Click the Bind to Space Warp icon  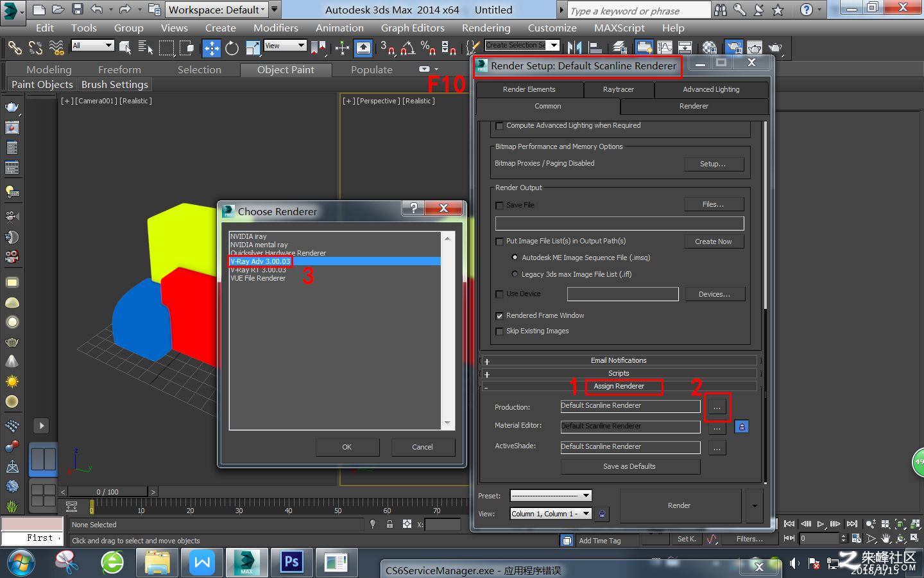[56, 48]
